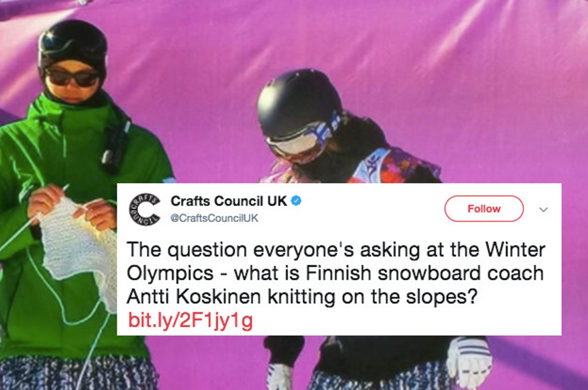Screen dimensions: 588x390
Task: Click the blue verified checkmark badge
Action: pos(296,201)
